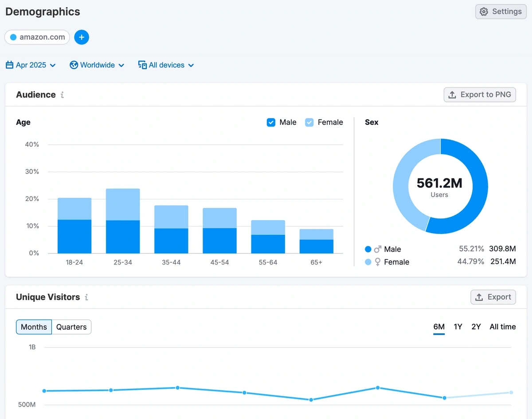Click the blue plus add-competitor icon
Image resolution: width=532 pixels, height=419 pixels.
[x=82, y=37]
